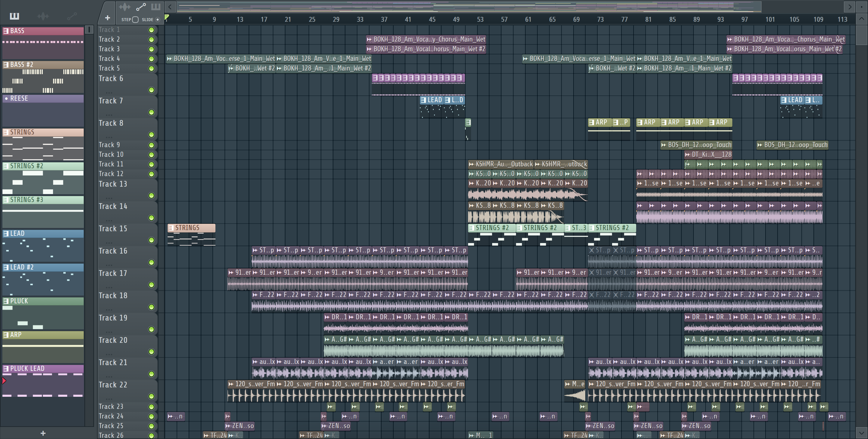Click the small button right of BASS header
The image size is (868, 439).
89,30
